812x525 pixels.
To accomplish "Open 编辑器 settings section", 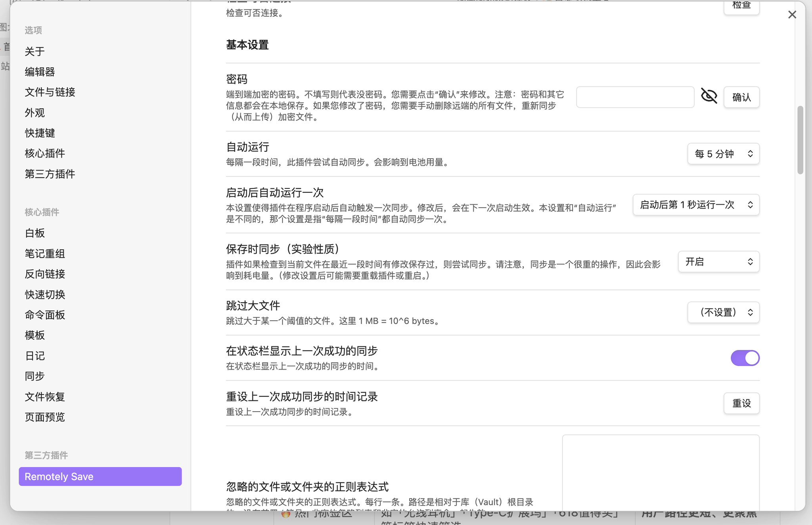I will point(40,72).
